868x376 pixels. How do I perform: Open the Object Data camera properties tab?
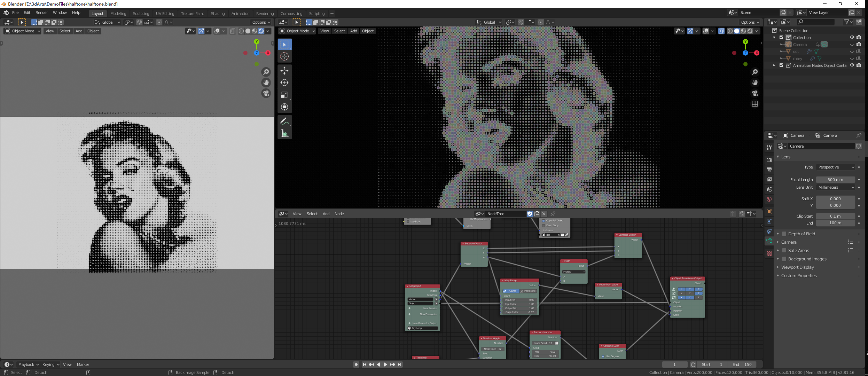coord(769,241)
